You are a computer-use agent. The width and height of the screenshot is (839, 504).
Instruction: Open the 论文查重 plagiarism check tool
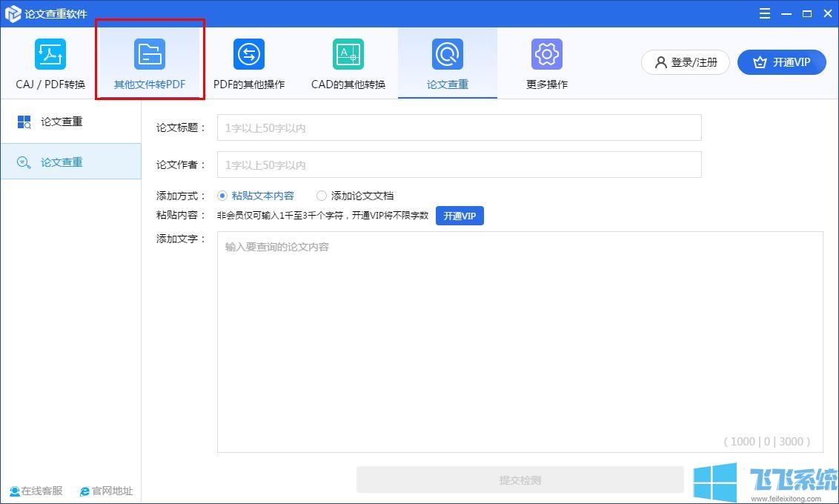pos(447,63)
